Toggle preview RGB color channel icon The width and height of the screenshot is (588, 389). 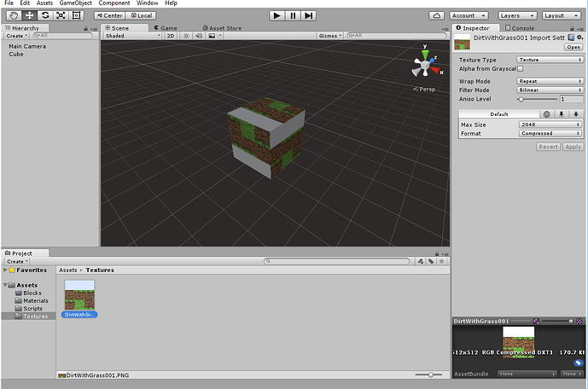536,321
